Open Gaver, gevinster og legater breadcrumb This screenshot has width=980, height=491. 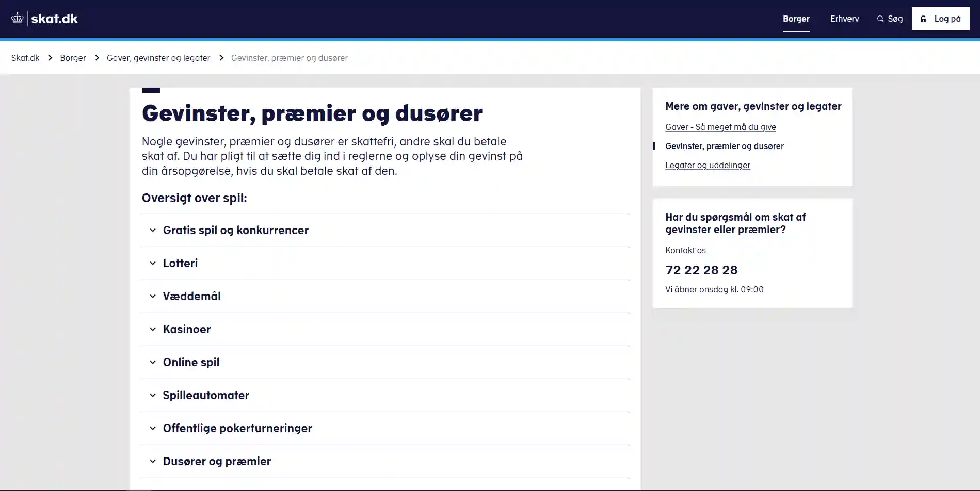point(158,58)
